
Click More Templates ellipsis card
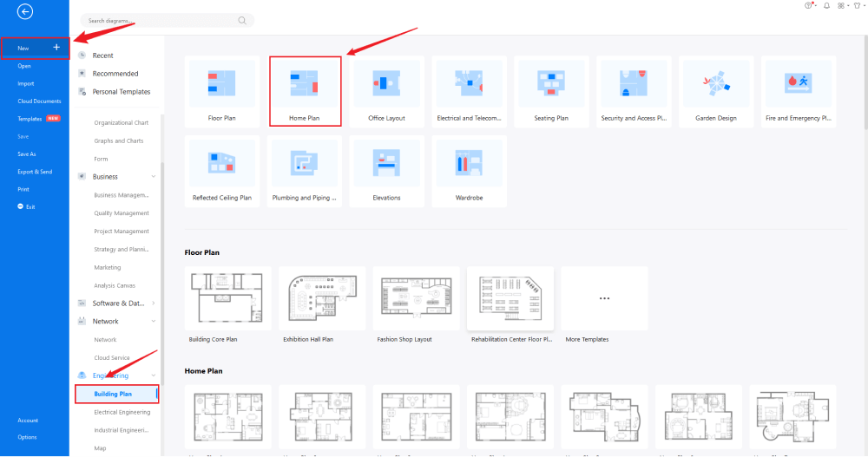(604, 299)
